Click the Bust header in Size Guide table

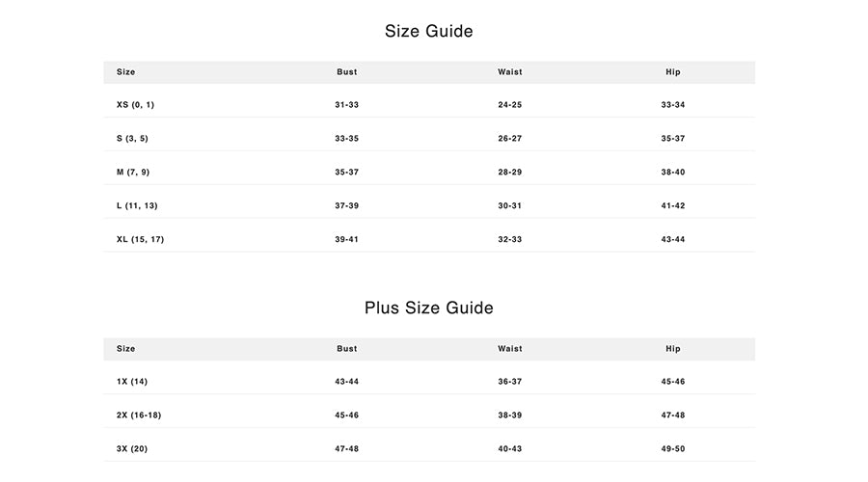[346, 72]
